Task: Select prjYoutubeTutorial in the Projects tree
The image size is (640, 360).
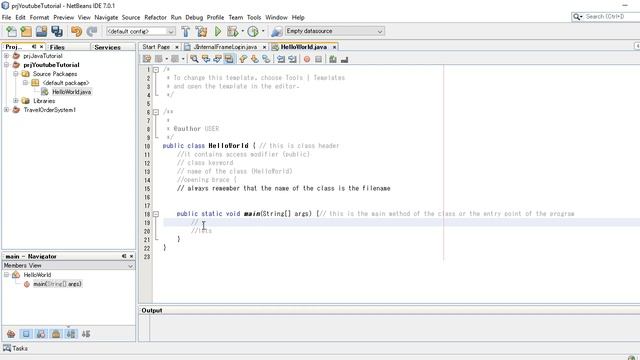Action: click(x=51, y=65)
